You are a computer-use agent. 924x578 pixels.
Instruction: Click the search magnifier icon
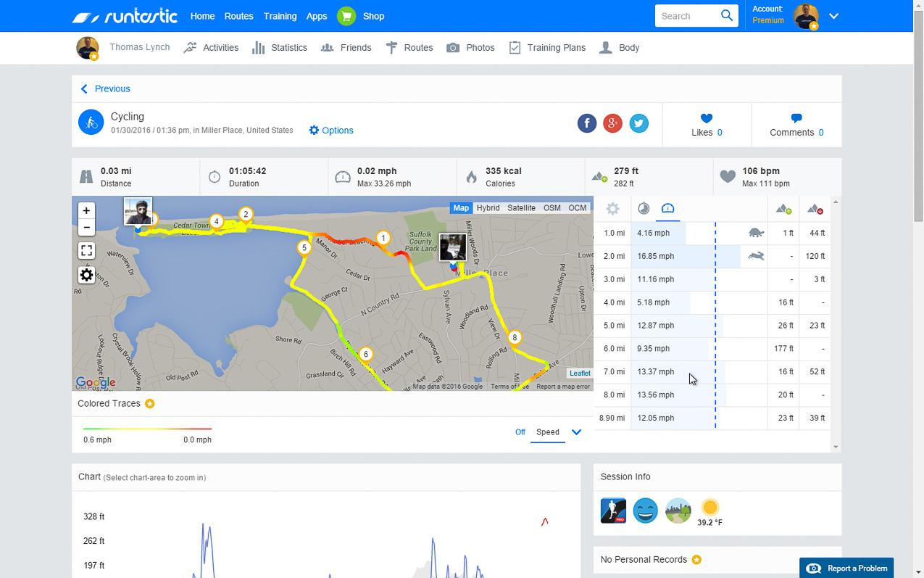pos(727,16)
